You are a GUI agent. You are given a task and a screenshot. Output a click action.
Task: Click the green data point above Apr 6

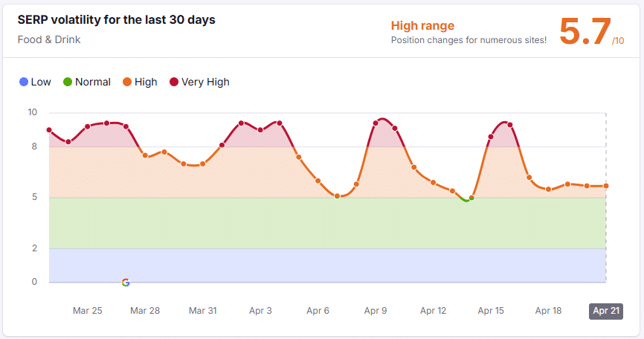click(x=338, y=196)
